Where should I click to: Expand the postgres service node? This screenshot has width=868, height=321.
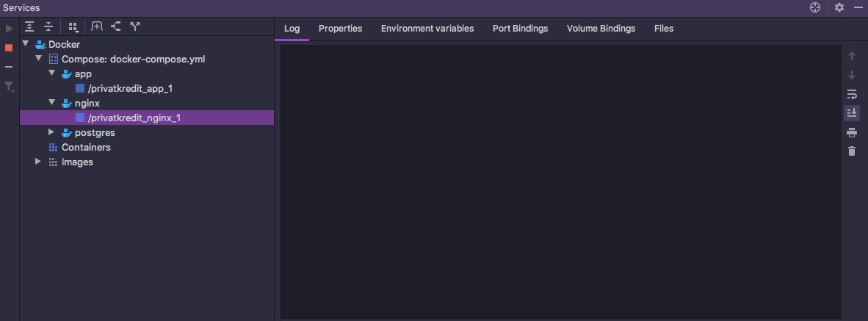[x=51, y=132]
